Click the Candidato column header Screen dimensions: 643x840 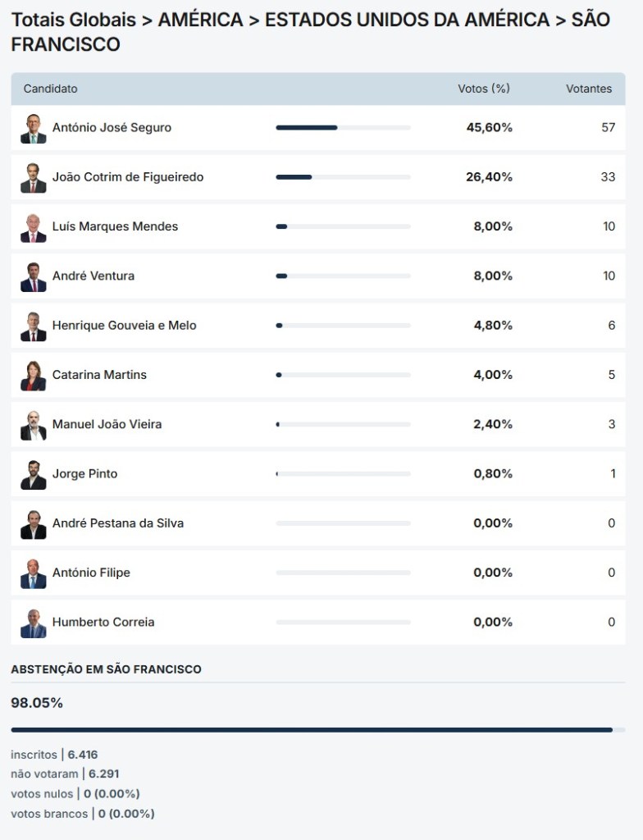pyautogui.click(x=51, y=89)
